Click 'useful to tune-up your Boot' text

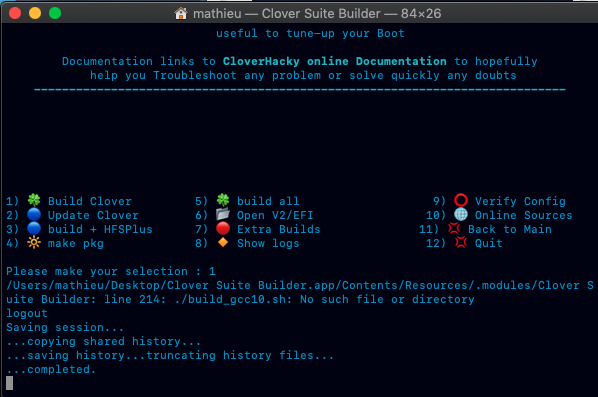pyautogui.click(x=310, y=33)
